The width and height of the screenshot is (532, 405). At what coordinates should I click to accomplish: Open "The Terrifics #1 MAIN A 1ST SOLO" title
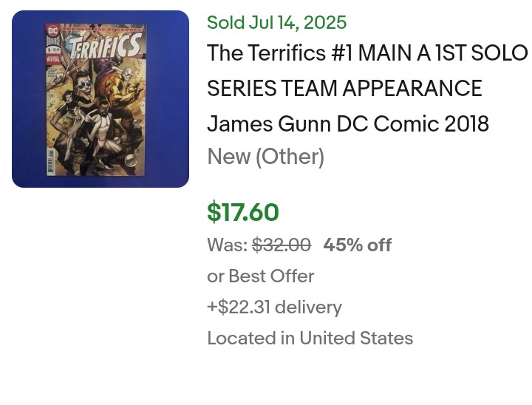(x=367, y=53)
